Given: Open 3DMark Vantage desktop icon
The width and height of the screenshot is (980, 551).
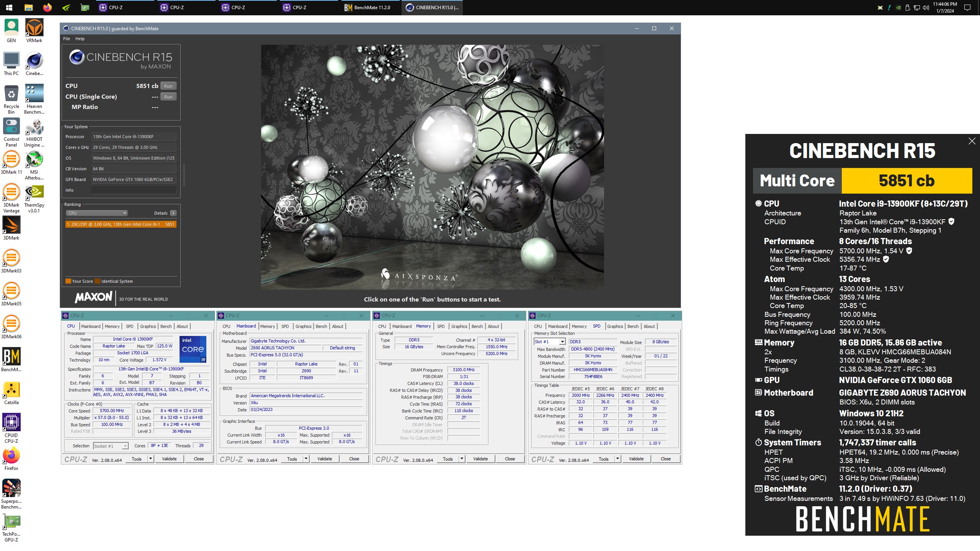Looking at the screenshot, I should pos(11,198).
